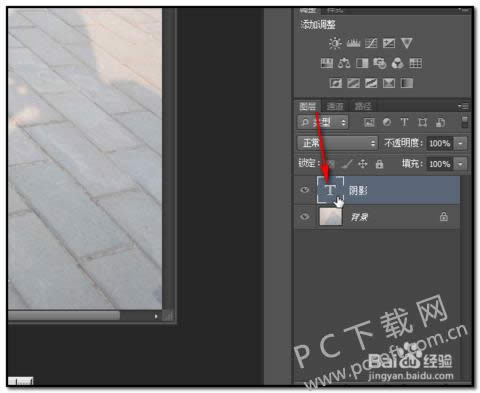Add a Threshold adjustment layer

click(371, 83)
